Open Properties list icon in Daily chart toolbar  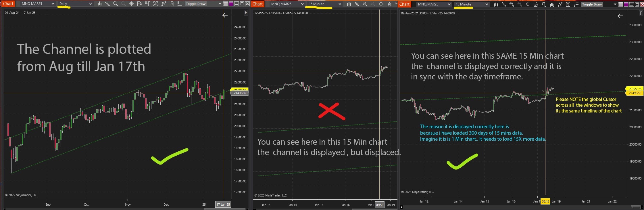(180, 4)
